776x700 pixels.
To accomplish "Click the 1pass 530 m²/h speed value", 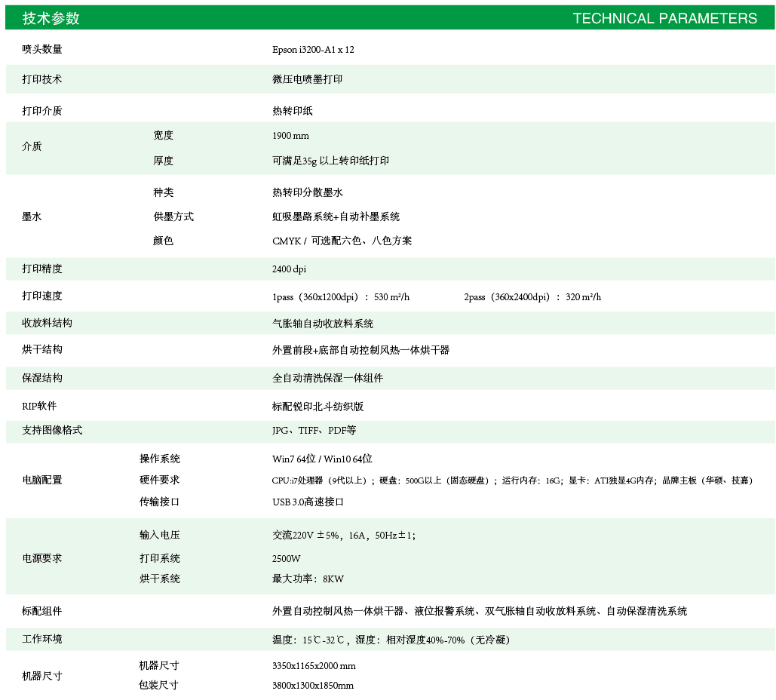I will coord(341,297).
